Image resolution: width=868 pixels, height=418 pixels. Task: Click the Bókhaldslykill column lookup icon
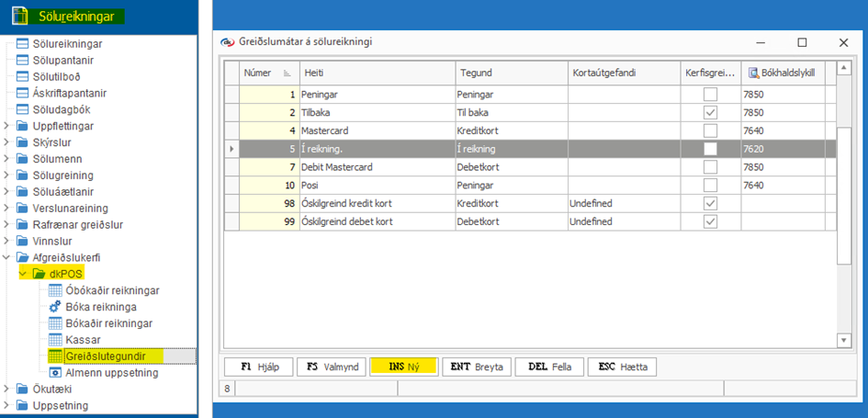tap(751, 73)
